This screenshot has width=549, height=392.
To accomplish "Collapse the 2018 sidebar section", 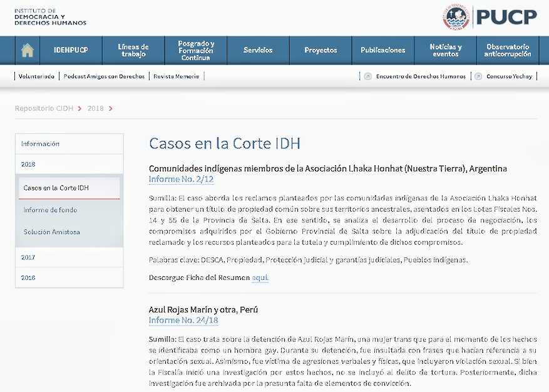I will coord(28,164).
